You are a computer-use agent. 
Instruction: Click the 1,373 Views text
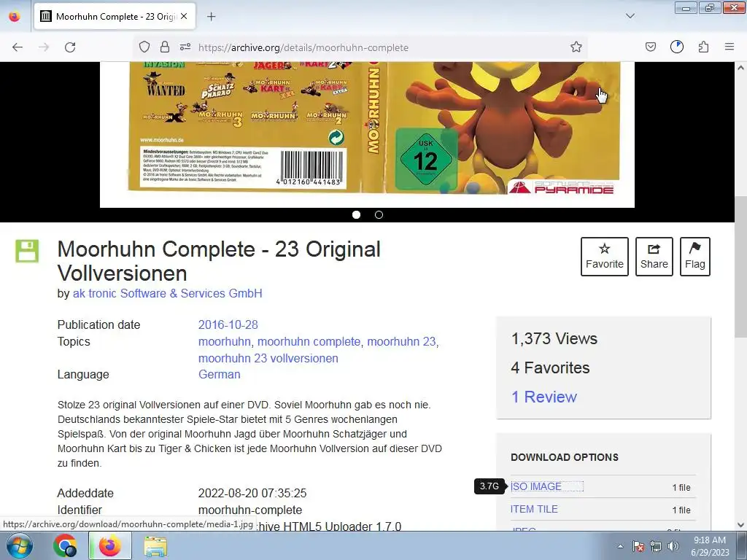tap(554, 338)
